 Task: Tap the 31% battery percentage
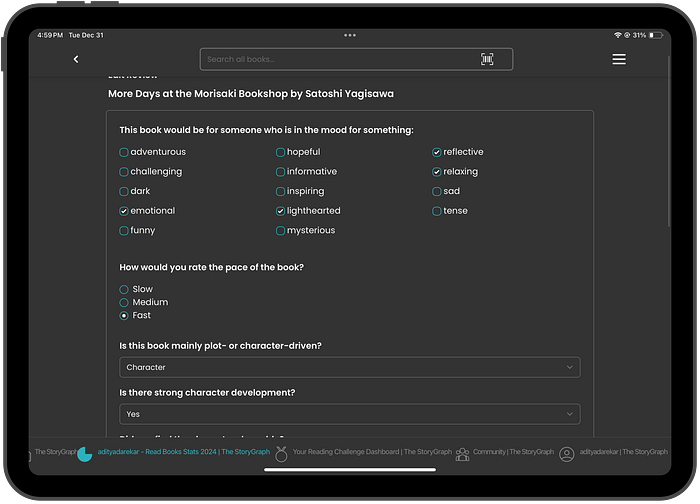click(x=639, y=35)
